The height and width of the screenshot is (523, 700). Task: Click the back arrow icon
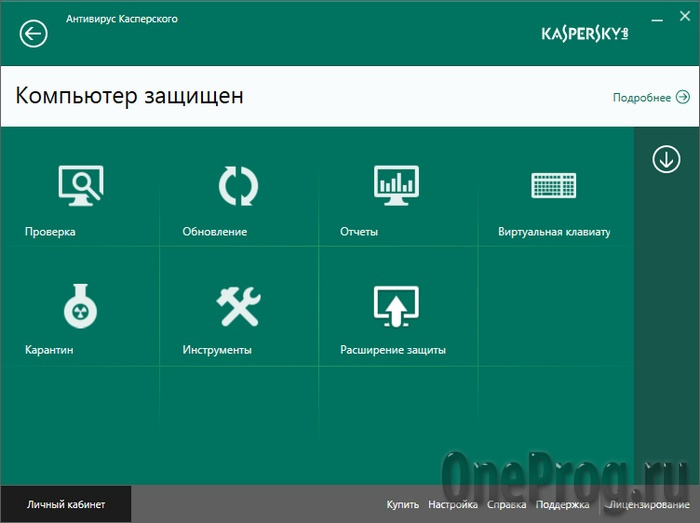(33, 33)
